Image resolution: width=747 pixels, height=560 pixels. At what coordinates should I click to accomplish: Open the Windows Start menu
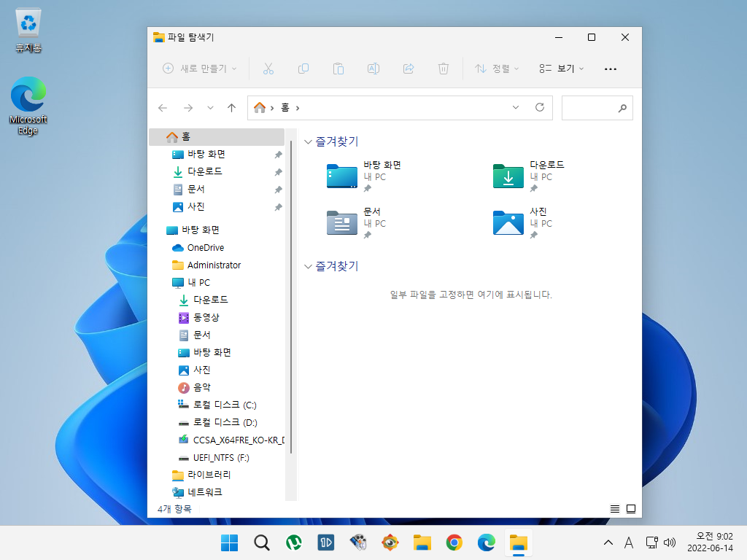(x=229, y=542)
